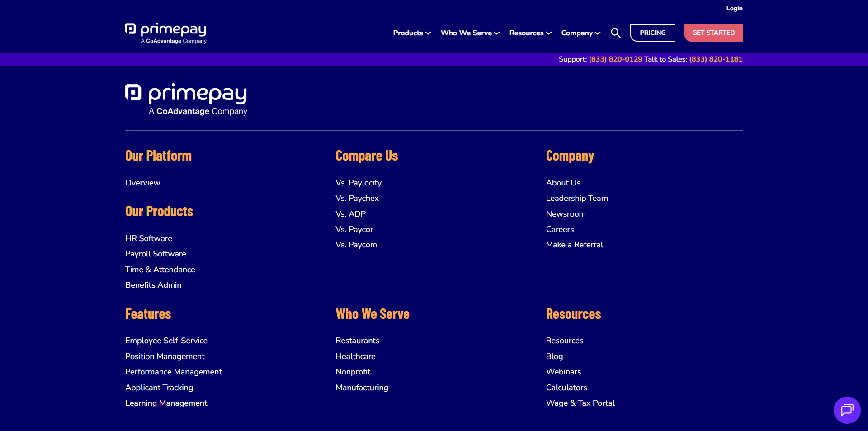Screen dimensions: 868x431
Task: Click the Get Started button
Action: pos(713,33)
